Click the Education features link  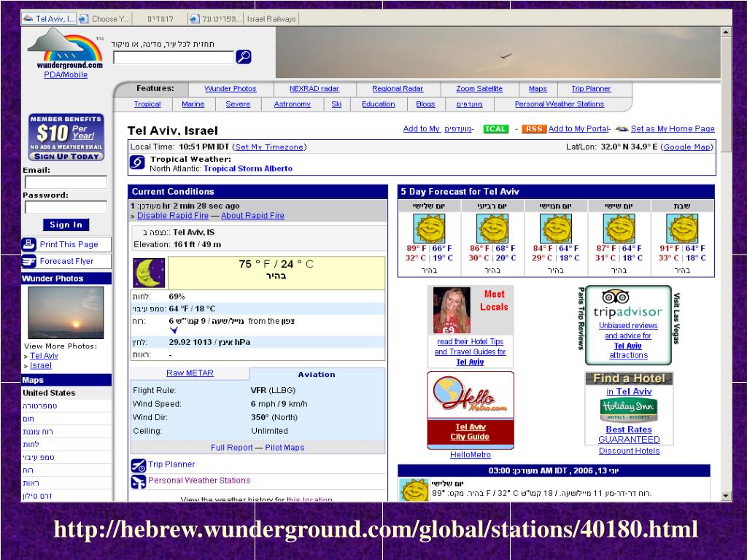[x=379, y=104]
